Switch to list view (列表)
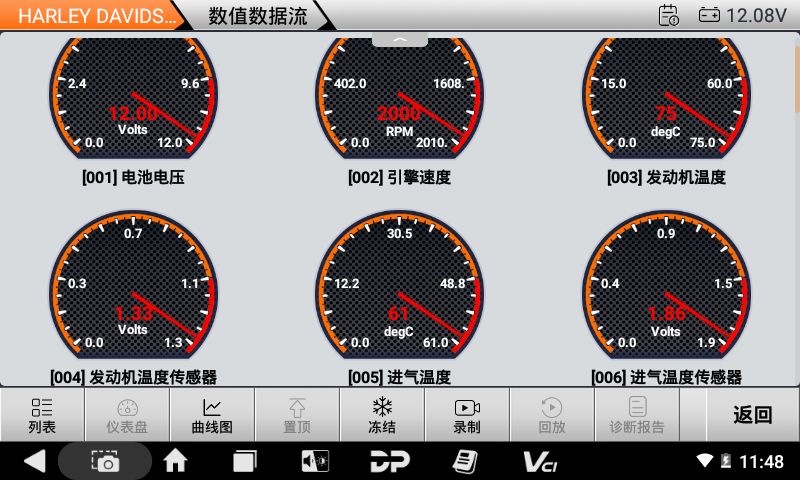800x480 pixels. 42,415
